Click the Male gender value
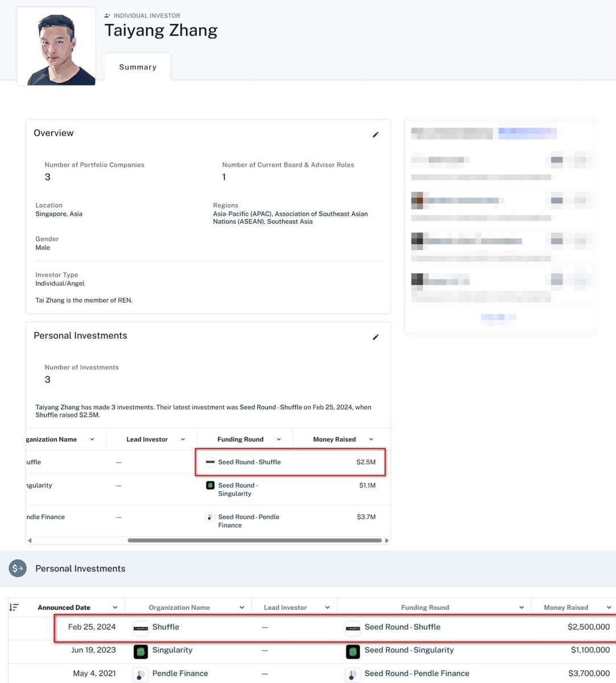Image resolution: width=616 pixels, height=683 pixels. coord(43,248)
